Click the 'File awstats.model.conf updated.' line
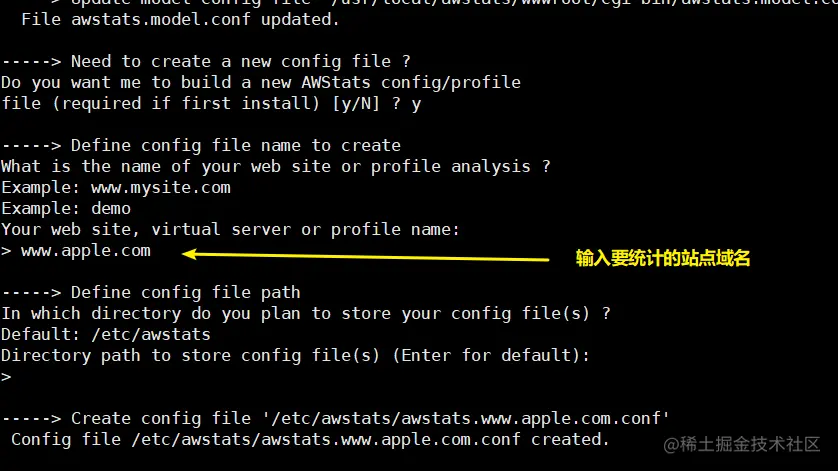The image size is (838, 471). (180, 20)
